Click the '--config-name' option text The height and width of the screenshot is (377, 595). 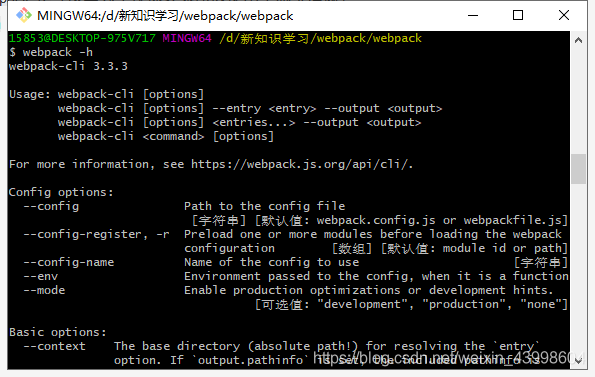tap(69, 262)
